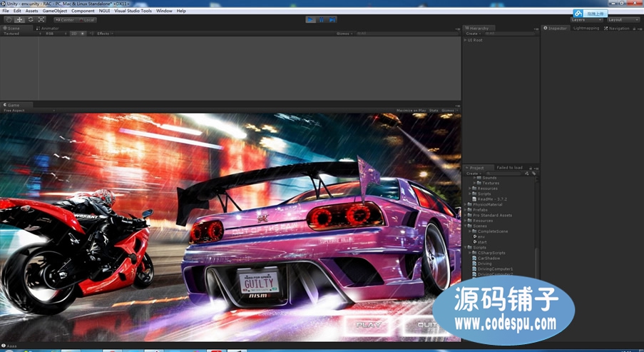This screenshot has width=644, height=352.
Task: Open the Component menu
Action: 83,11
